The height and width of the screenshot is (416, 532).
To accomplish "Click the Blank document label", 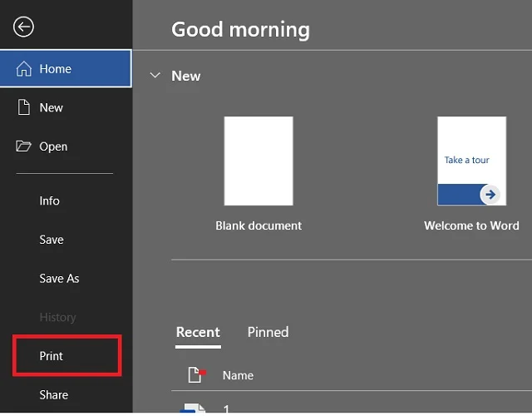I will click(x=259, y=225).
